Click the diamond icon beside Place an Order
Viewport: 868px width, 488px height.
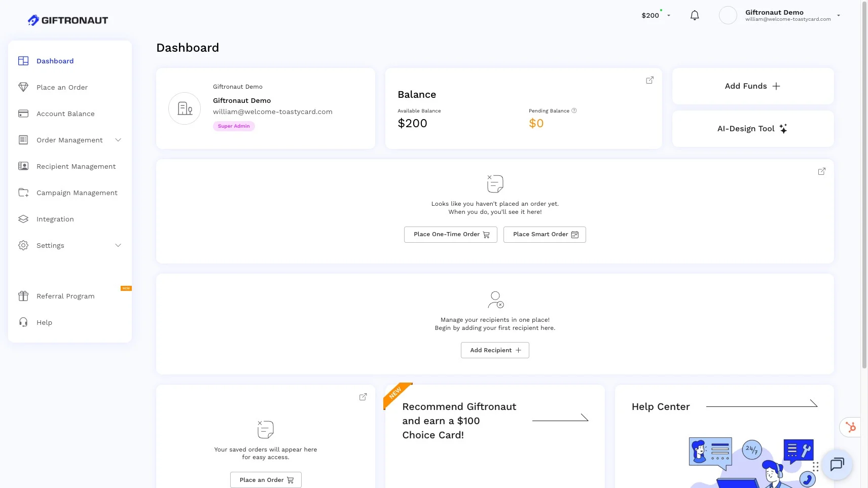click(23, 87)
